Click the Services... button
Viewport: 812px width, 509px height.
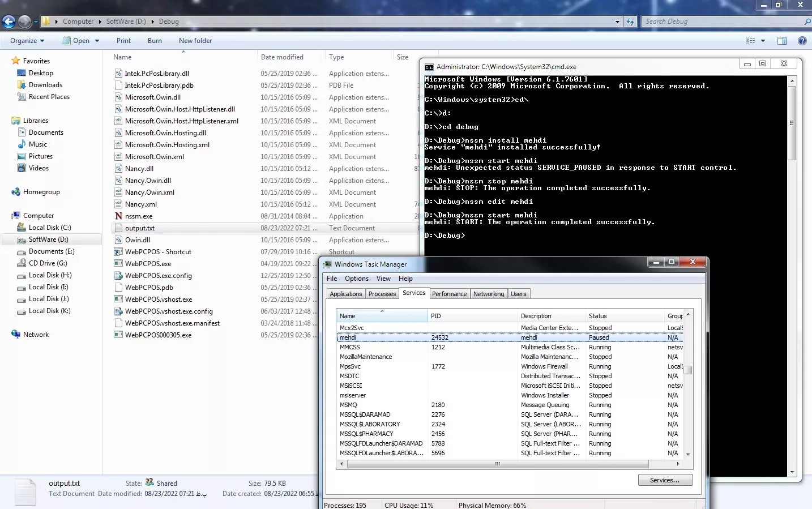[x=665, y=480]
